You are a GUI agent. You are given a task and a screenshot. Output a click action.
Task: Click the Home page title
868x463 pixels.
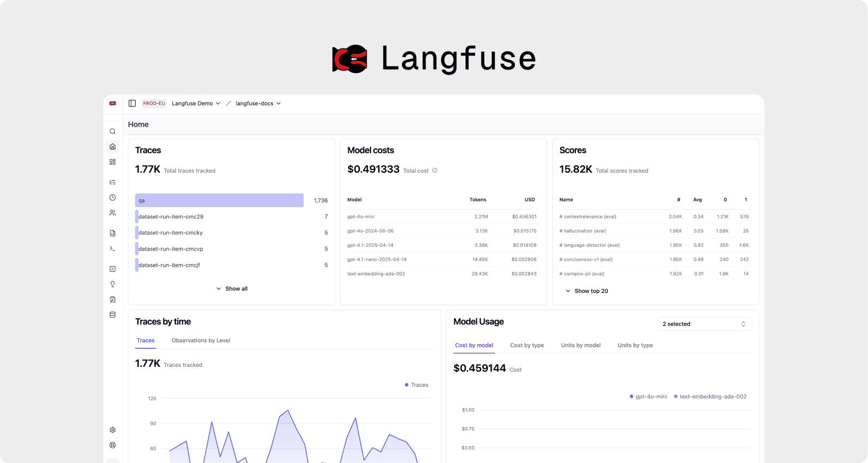click(139, 124)
